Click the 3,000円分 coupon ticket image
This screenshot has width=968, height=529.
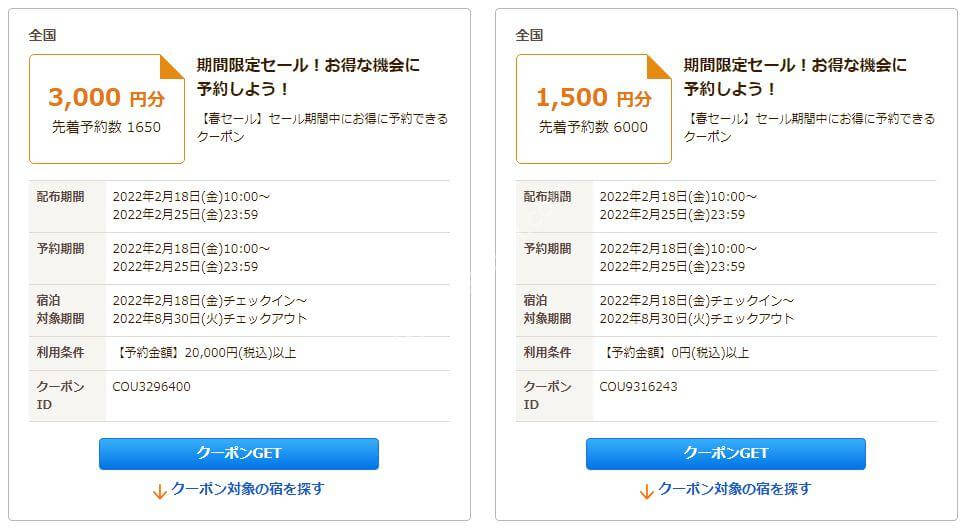(x=107, y=109)
